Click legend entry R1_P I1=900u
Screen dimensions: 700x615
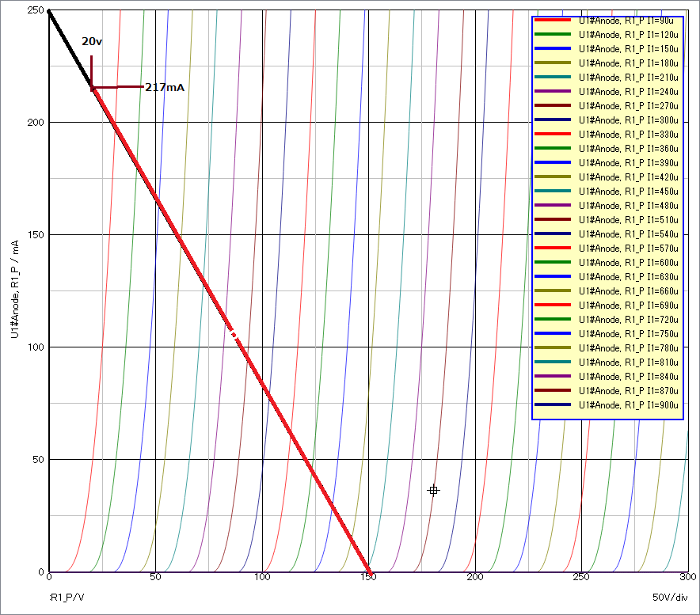point(607,405)
